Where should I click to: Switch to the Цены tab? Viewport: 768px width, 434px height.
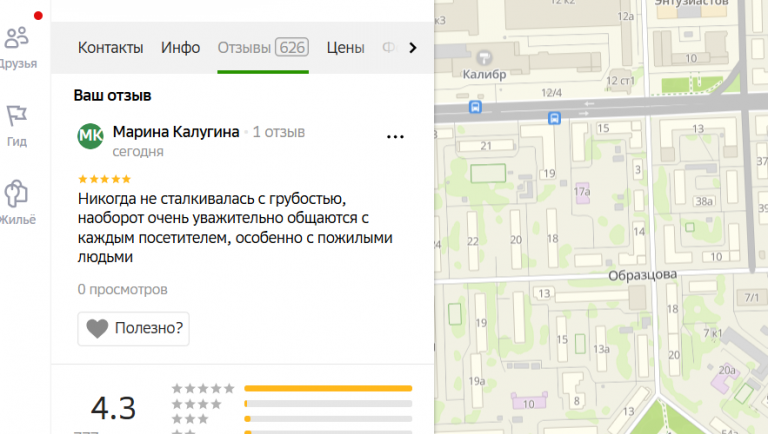click(x=345, y=48)
